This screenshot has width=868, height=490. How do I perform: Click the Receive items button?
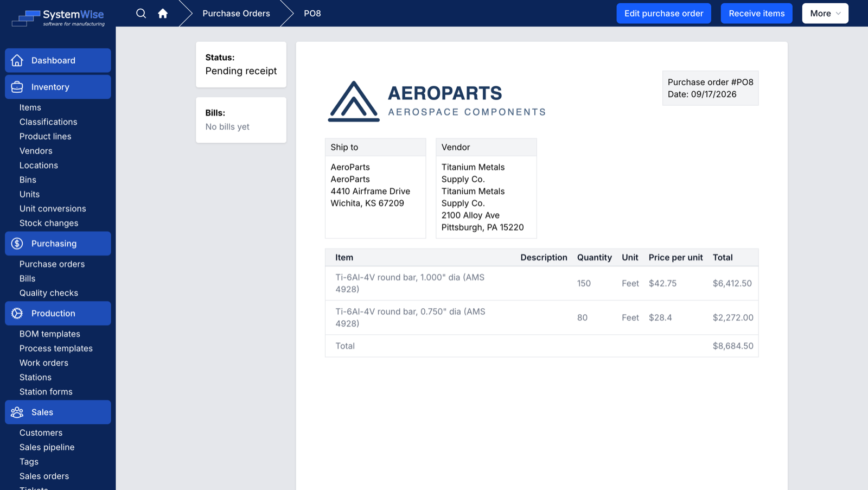pos(756,14)
